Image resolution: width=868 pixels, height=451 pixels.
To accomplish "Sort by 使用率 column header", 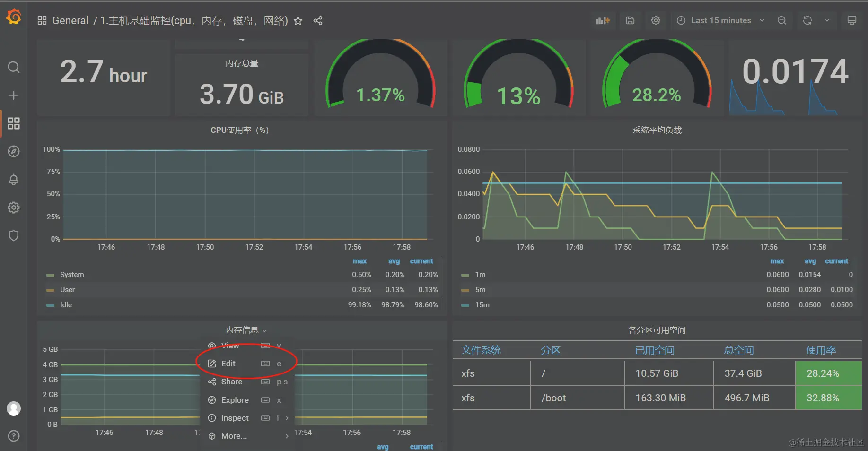I will (821, 350).
